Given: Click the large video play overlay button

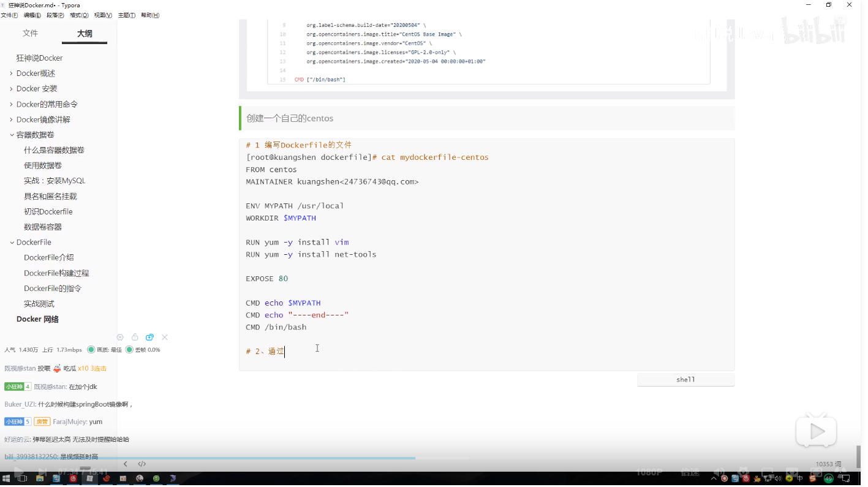Looking at the screenshot, I should click(816, 432).
